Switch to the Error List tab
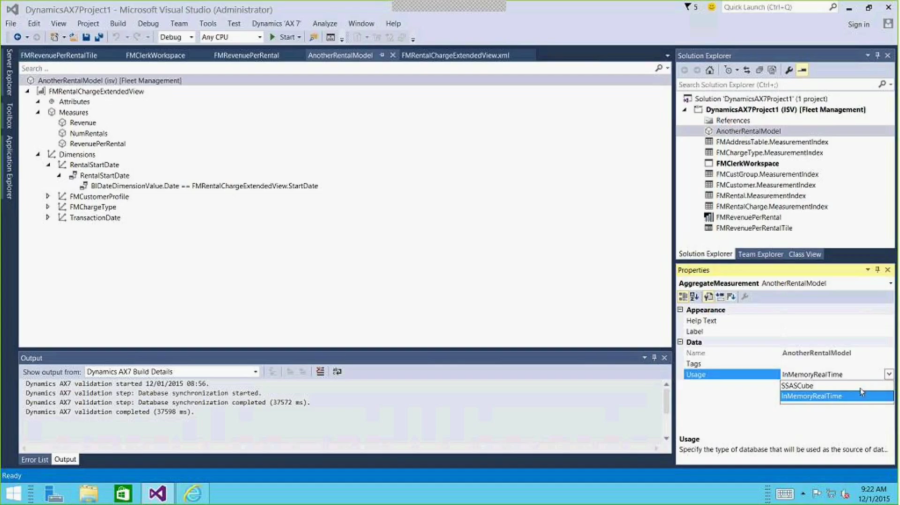 pos(35,459)
